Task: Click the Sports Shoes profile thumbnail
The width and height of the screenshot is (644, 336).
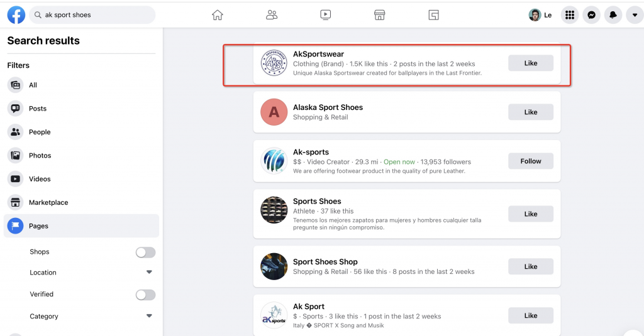Action: [274, 210]
